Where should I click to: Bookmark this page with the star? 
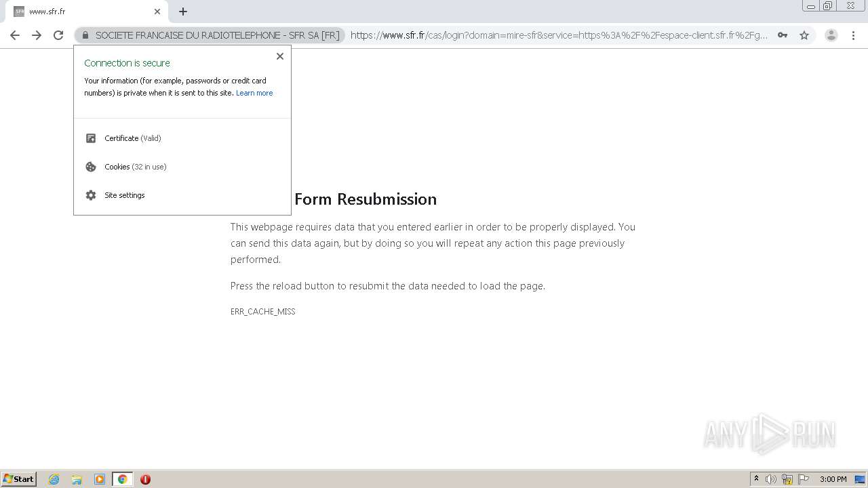[804, 35]
